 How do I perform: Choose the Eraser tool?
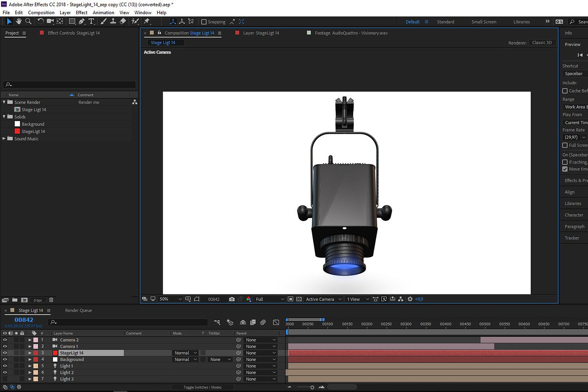(x=122, y=22)
